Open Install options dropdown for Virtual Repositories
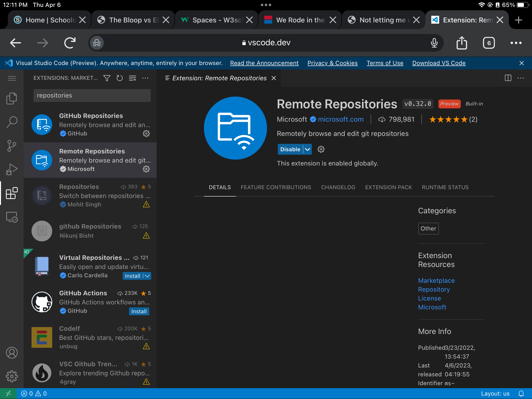The width and height of the screenshot is (532, 399). [x=147, y=276]
